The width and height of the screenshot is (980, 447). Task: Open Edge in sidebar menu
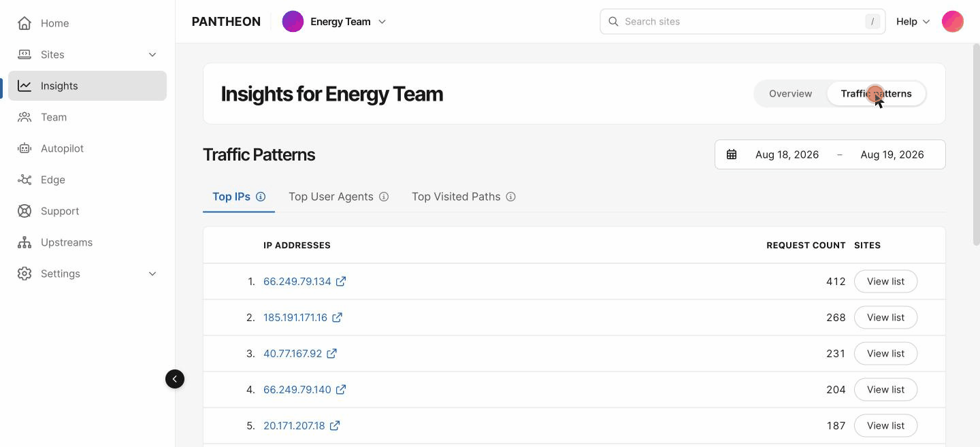pos(87,180)
